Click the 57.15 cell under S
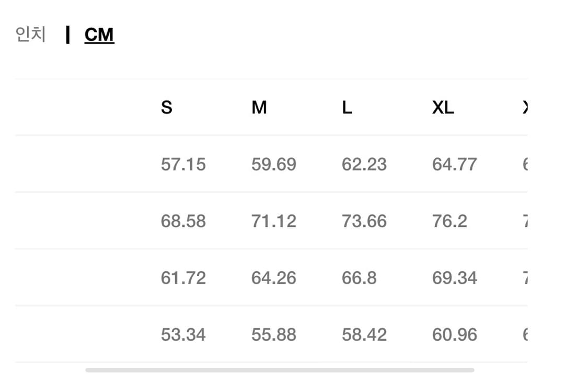Image resolution: width=588 pixels, height=382 pixels. coord(183,165)
